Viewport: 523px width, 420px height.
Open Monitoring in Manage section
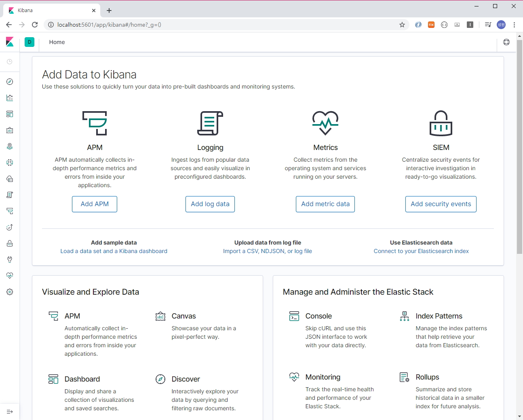tap(323, 377)
